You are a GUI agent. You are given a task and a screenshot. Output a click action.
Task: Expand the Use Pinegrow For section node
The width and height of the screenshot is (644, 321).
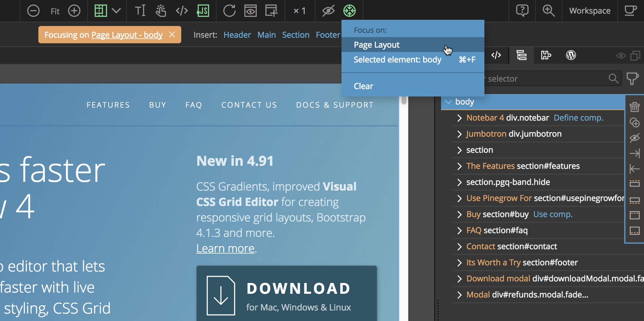(459, 198)
